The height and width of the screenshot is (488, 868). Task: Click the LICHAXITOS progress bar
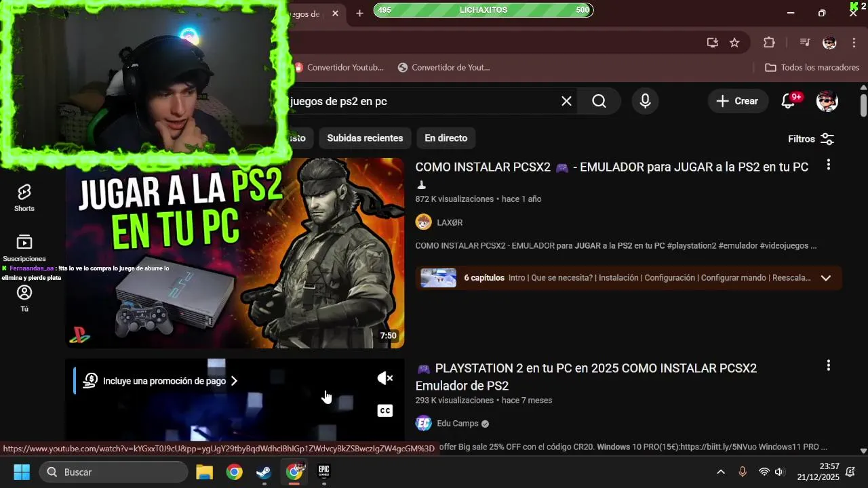click(x=483, y=10)
